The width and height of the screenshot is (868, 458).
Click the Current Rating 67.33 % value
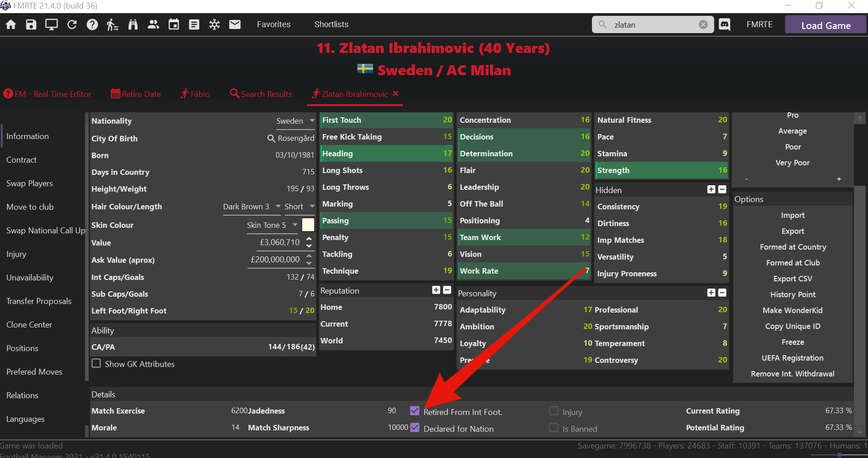point(839,410)
